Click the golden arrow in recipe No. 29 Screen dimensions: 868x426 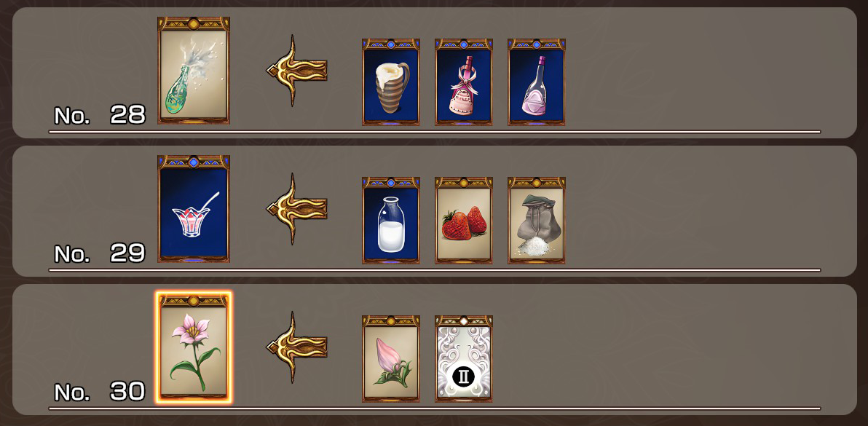[x=296, y=208]
